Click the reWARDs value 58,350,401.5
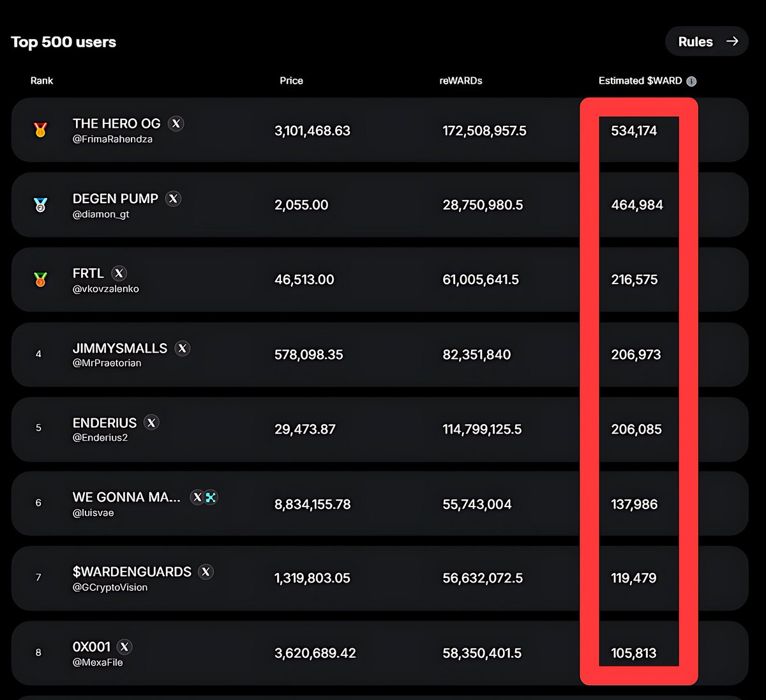 pos(482,653)
